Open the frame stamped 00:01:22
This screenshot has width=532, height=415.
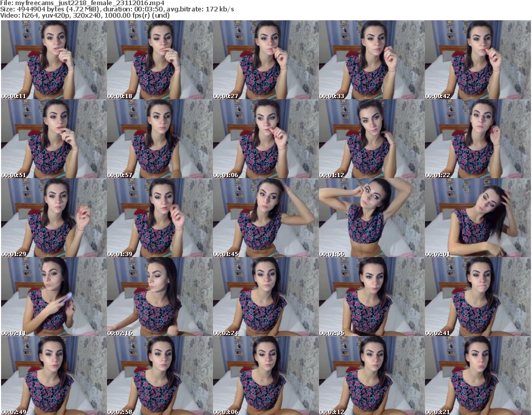tap(477, 139)
